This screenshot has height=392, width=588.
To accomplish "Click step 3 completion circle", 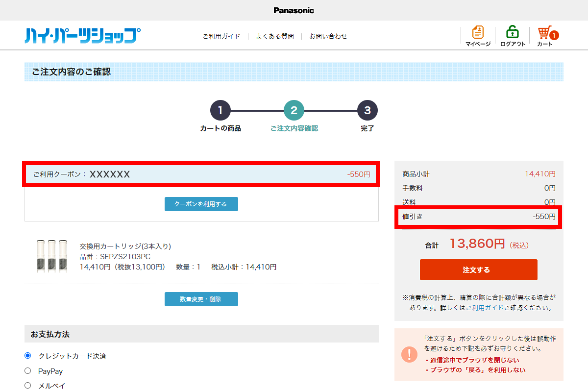I will click(x=367, y=110).
